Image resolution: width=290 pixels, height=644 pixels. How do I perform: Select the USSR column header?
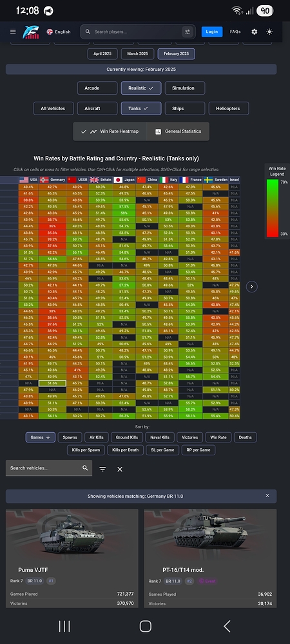[77, 180]
